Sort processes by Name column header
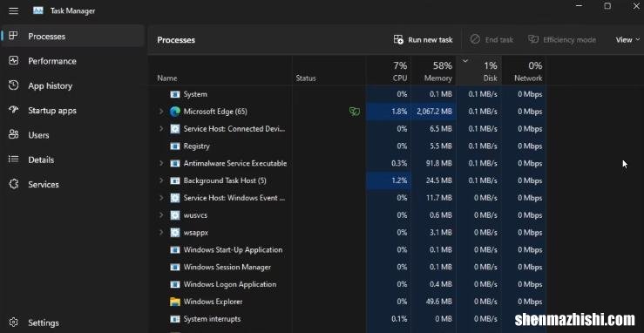This screenshot has width=644, height=333. pyautogui.click(x=167, y=78)
